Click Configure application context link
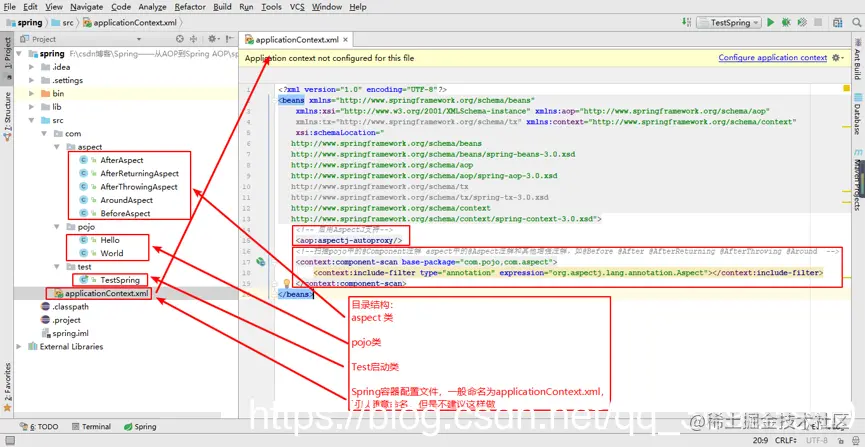This screenshot has height=447, width=865. click(772, 57)
